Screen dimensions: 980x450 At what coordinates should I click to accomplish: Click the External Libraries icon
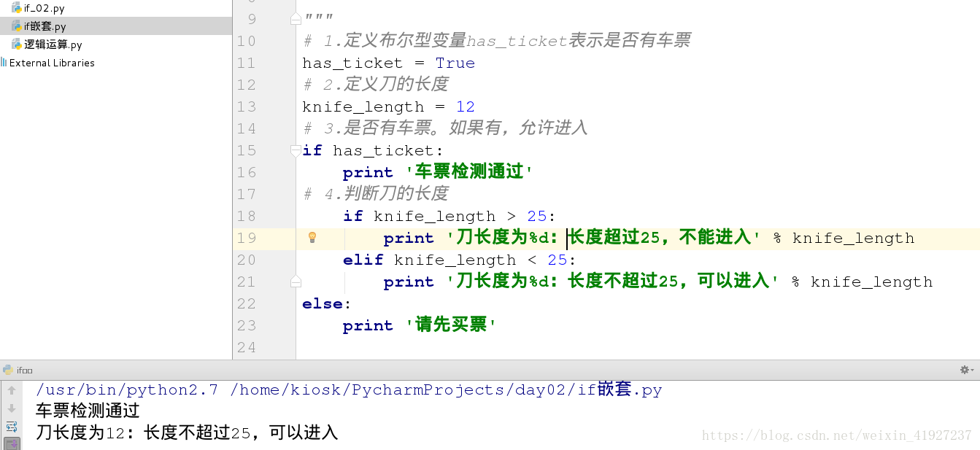[6, 63]
